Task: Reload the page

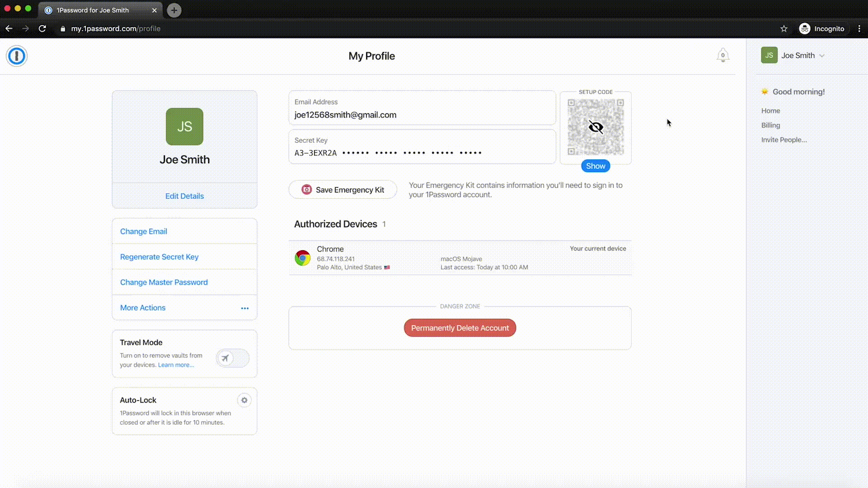Action: 42,28
